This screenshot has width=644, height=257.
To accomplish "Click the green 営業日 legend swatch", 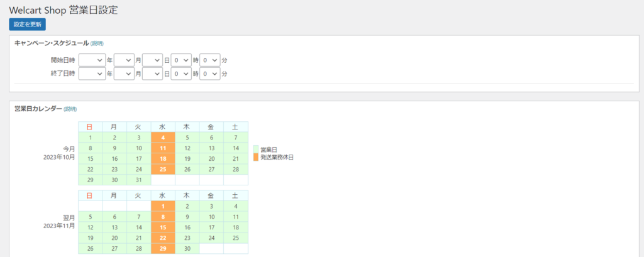I will (x=255, y=150).
